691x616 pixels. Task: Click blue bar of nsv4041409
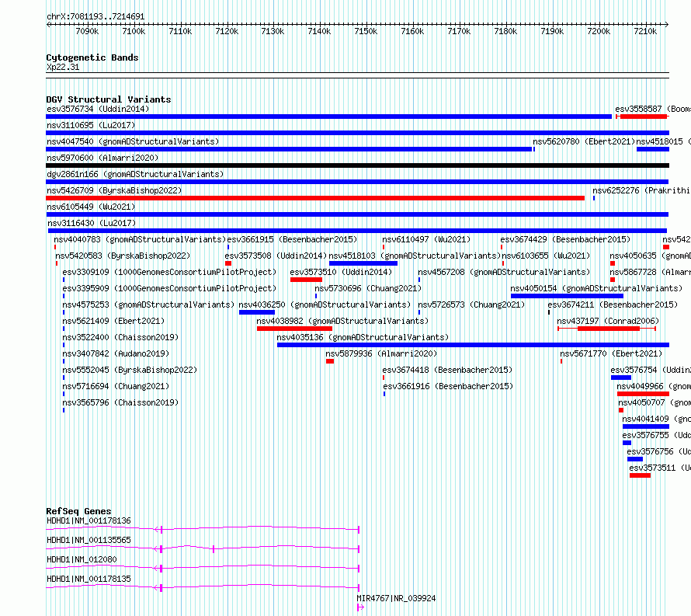(646, 426)
